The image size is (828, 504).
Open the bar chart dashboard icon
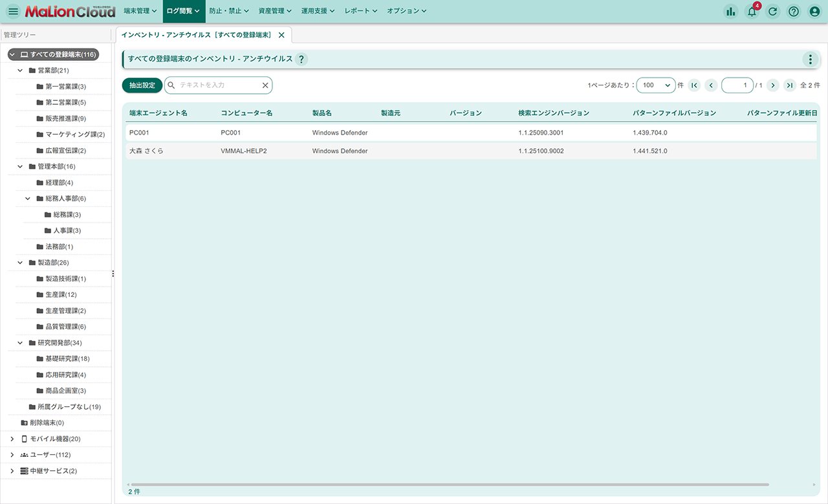click(x=731, y=11)
